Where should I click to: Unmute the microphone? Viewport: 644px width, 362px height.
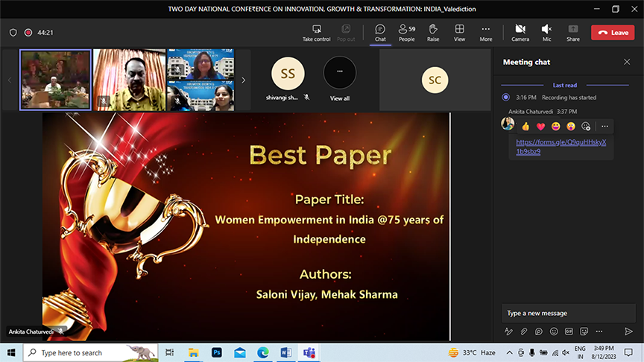546,32
